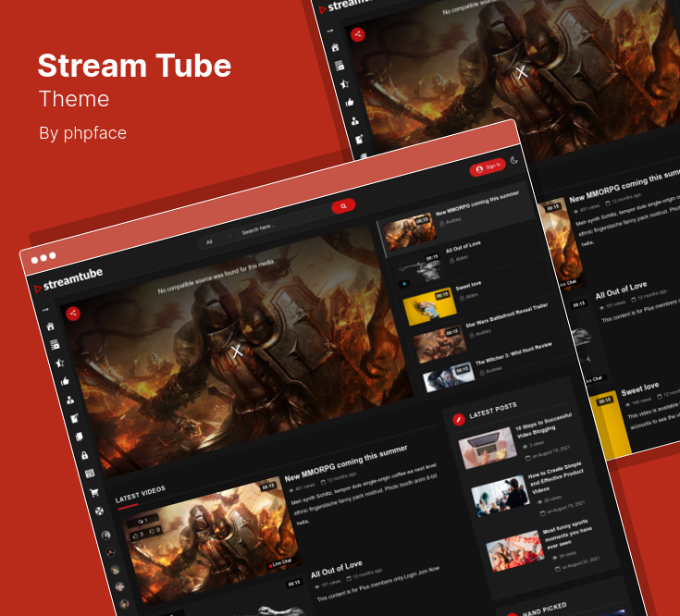Open Latest Videos thumbnail with Live Chat badge
This screenshot has height=616, width=680.
(x=213, y=540)
